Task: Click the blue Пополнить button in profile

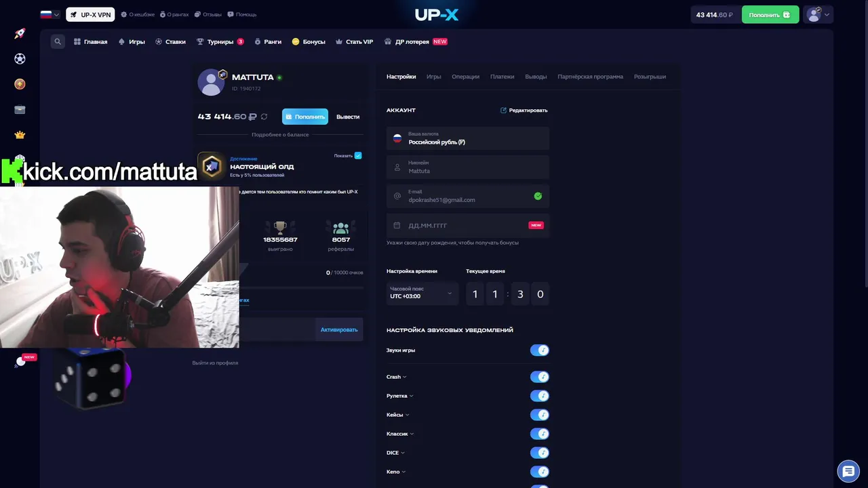Action: [305, 117]
